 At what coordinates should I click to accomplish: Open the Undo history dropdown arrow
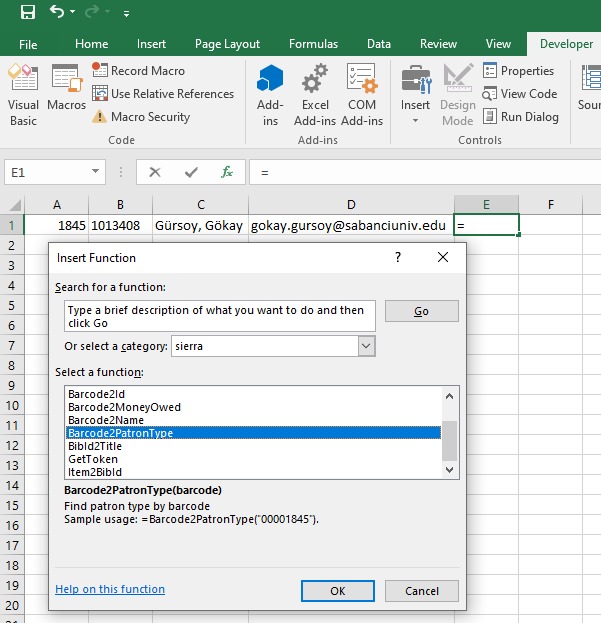tap(72, 12)
